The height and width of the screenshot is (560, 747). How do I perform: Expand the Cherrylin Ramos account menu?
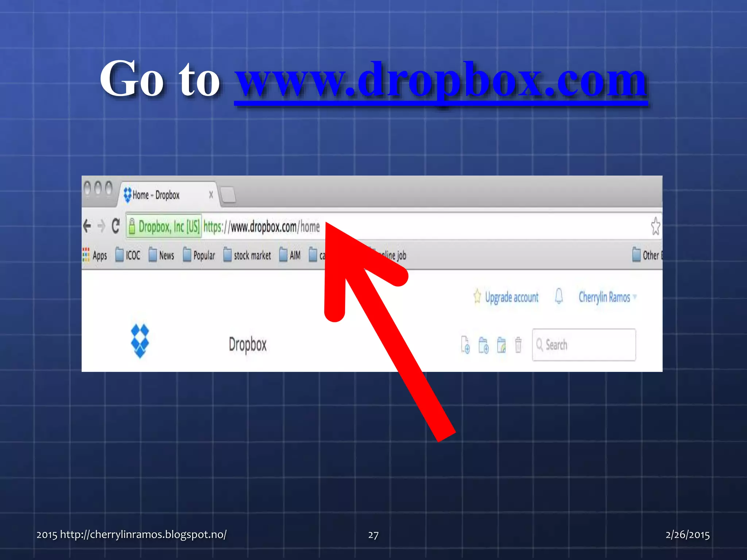(608, 297)
